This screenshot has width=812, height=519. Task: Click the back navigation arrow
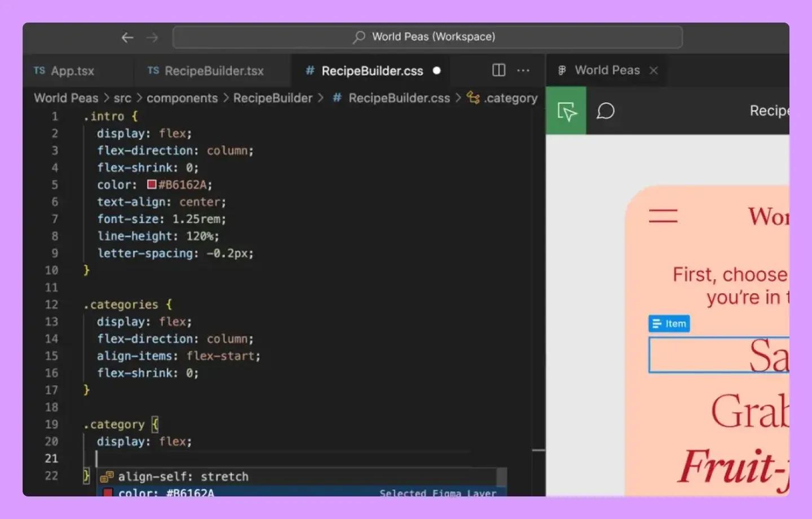[x=127, y=37]
